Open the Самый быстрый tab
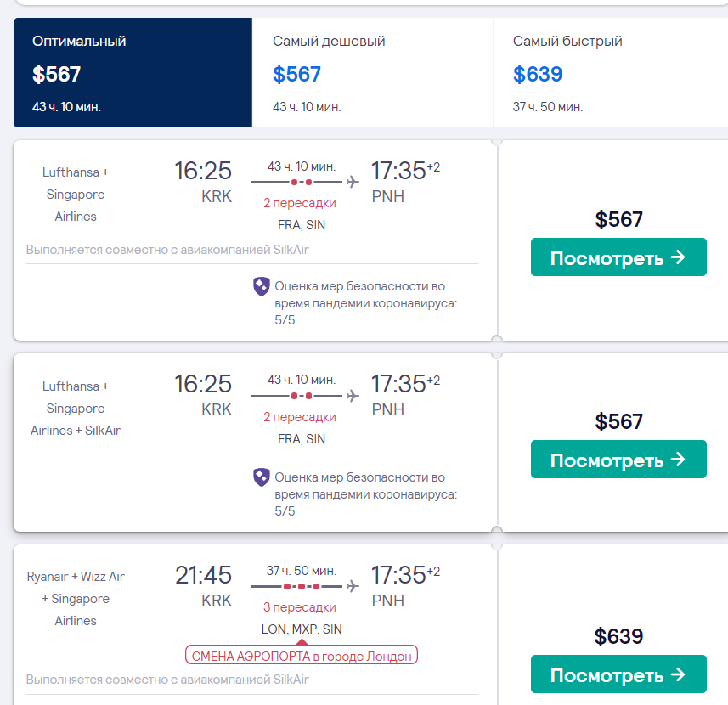728x705 pixels. 610,73
